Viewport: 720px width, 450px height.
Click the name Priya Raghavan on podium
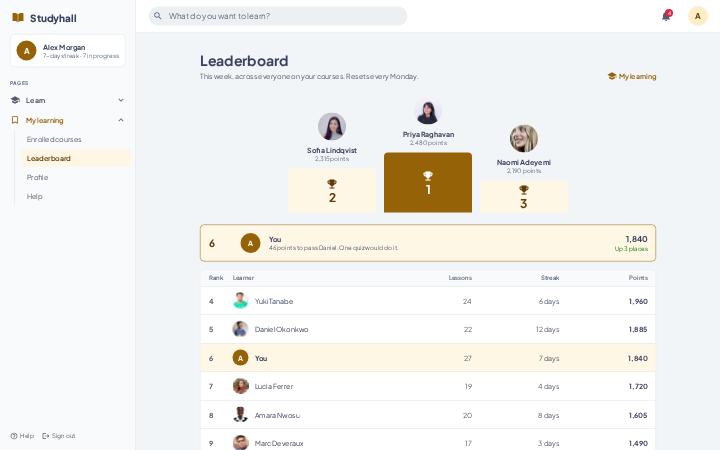tap(428, 135)
